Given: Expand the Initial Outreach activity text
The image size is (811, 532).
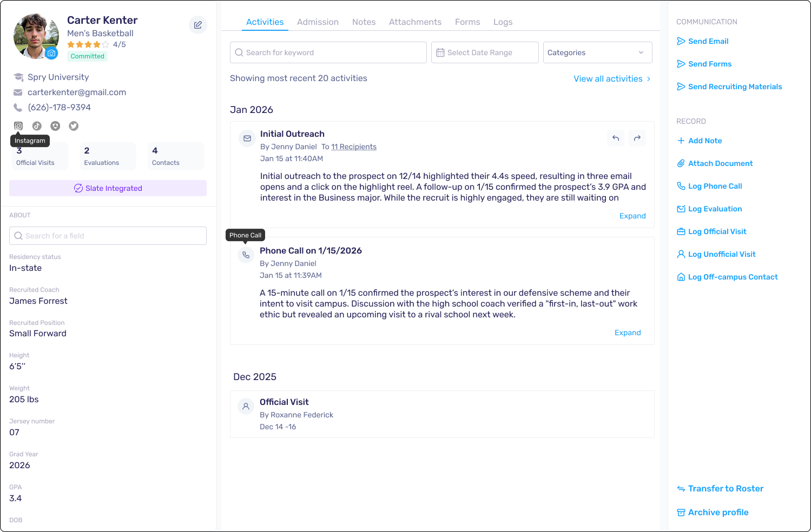Looking at the screenshot, I should tap(632, 216).
